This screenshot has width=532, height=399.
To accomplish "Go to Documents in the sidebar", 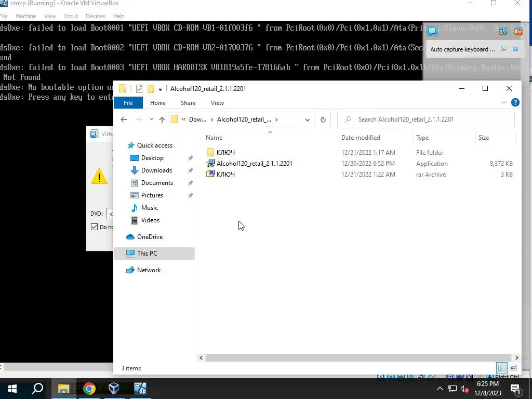I will [157, 183].
